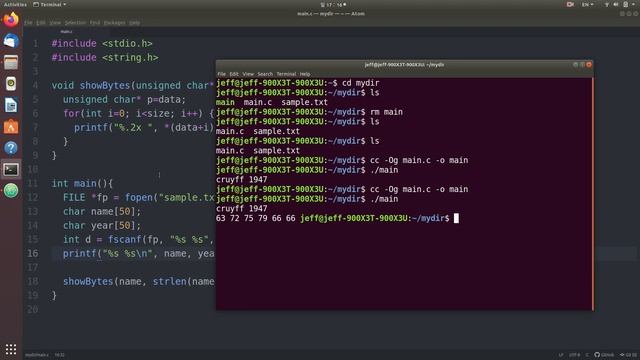Screen dimensions: 640x360
Task: Click 'char year[50];' on line 14
Action: click(102, 225)
